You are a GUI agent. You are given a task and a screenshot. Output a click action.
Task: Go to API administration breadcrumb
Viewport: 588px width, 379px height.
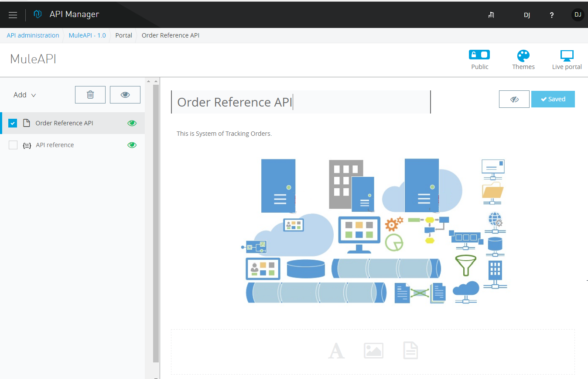[x=32, y=35]
